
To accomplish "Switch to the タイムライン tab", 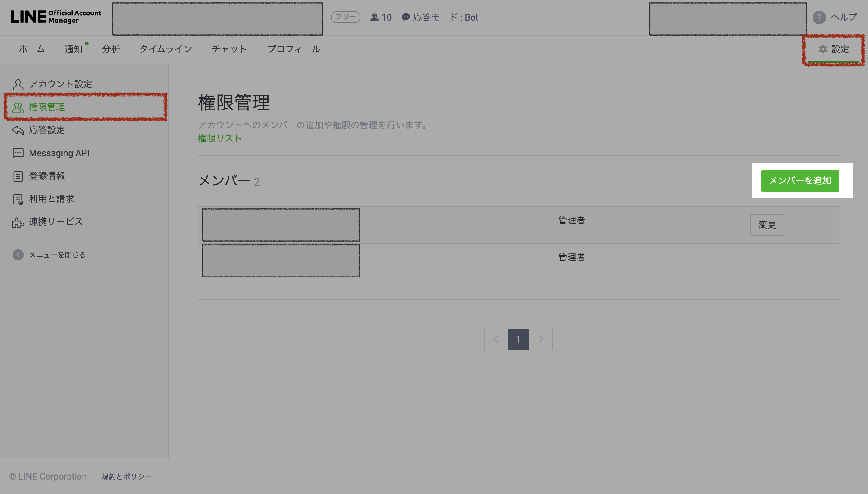I will pyautogui.click(x=166, y=49).
